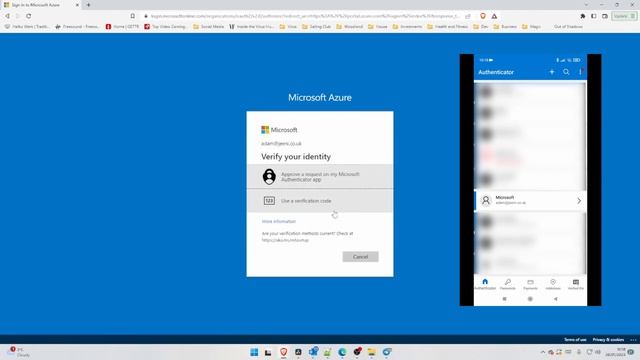The width and height of the screenshot is (640, 360).
Task: Open the Freesound bookmark
Action: pyautogui.click(x=77, y=27)
